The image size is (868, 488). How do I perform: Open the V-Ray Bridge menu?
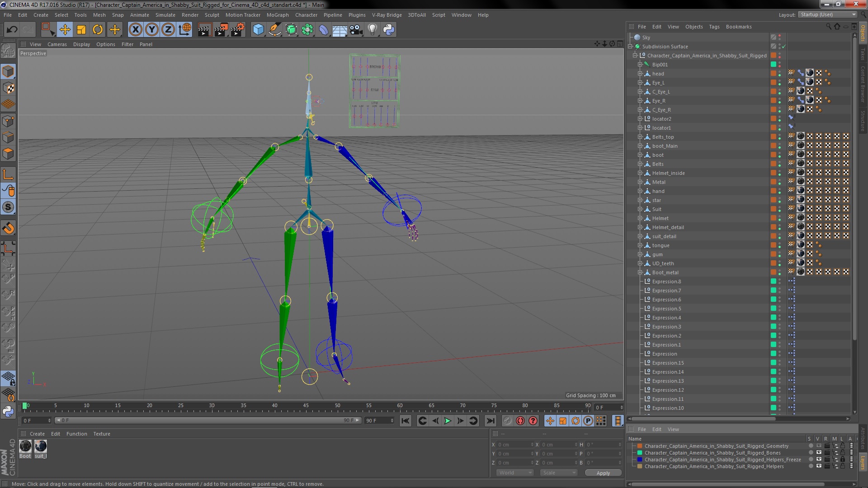(387, 15)
